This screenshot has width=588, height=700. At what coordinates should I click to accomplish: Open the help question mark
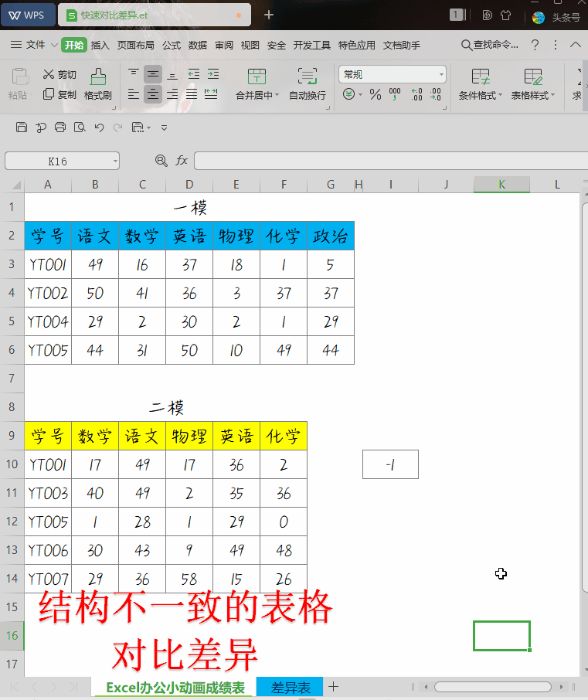[535, 45]
